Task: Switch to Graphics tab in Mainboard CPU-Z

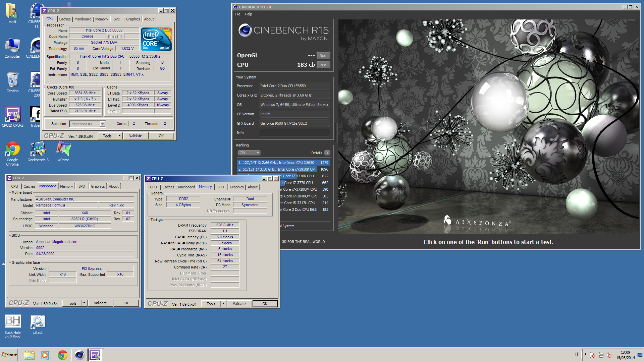Action: pyautogui.click(x=98, y=186)
